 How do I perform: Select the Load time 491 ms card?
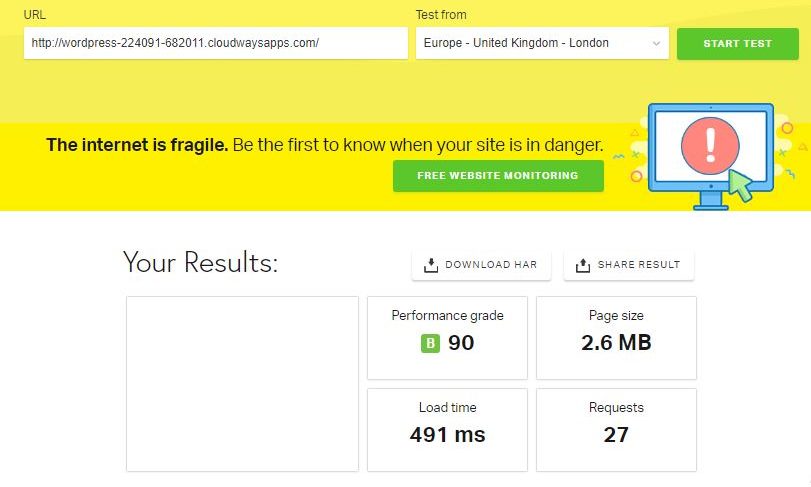(447, 430)
